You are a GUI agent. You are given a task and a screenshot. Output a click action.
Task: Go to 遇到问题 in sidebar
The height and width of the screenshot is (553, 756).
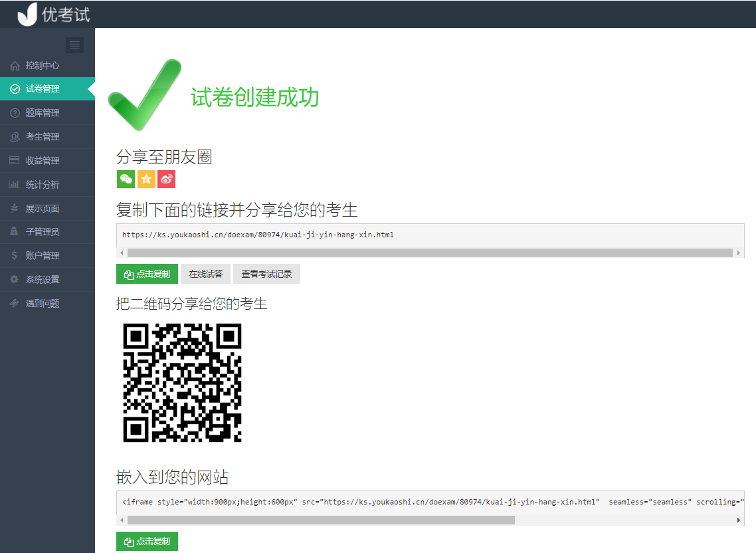47,304
